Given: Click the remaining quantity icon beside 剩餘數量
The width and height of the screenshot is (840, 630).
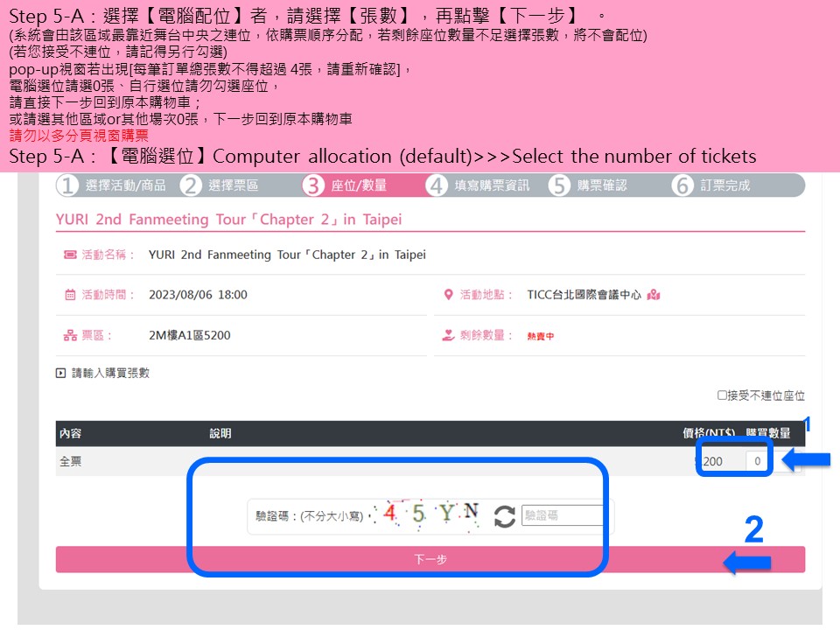Looking at the screenshot, I should point(449,335).
